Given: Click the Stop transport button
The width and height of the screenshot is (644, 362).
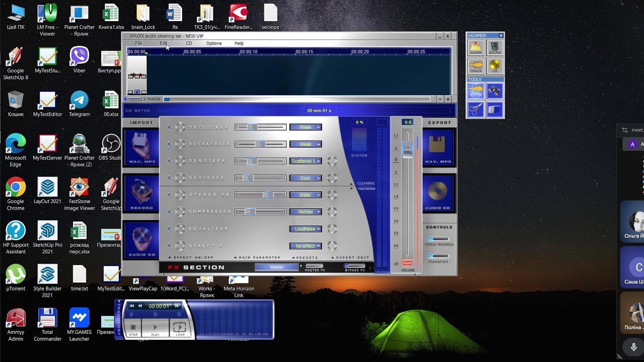Looking at the screenshot, I should click(x=133, y=328).
